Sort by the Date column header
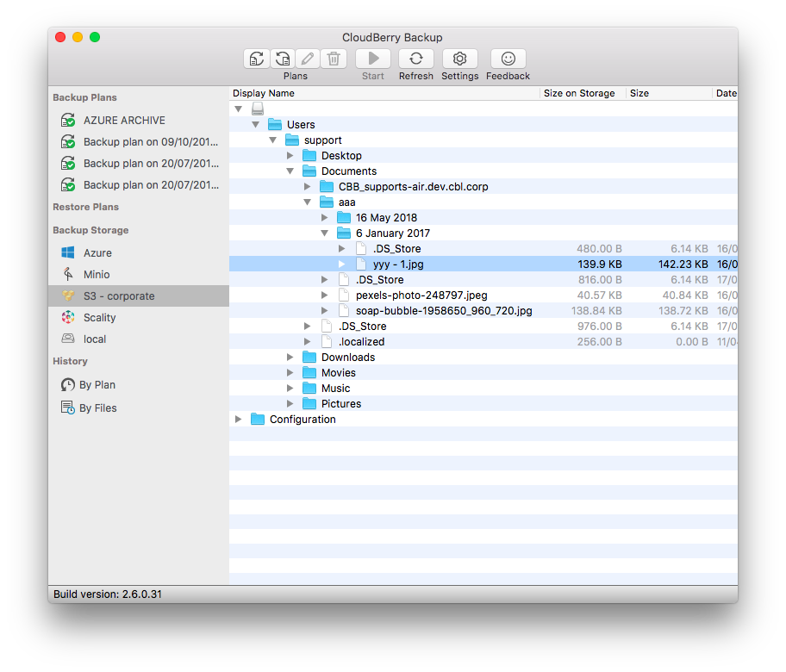The height and width of the screenshot is (672, 786). point(726,93)
